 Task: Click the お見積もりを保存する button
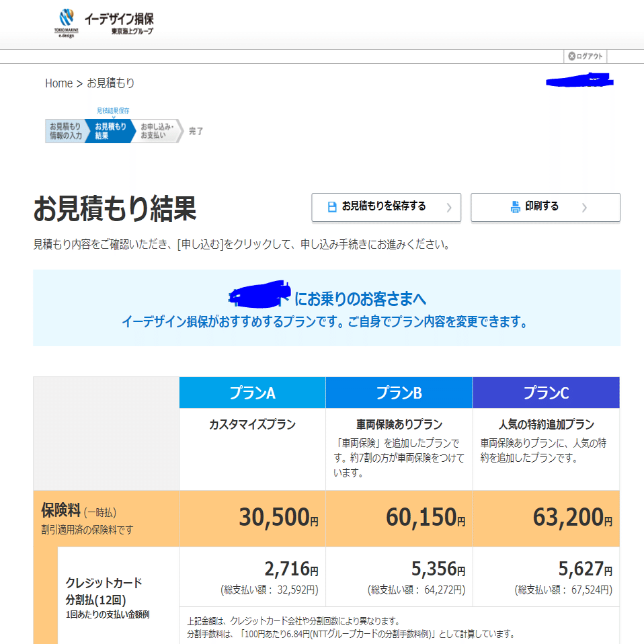[x=386, y=208]
